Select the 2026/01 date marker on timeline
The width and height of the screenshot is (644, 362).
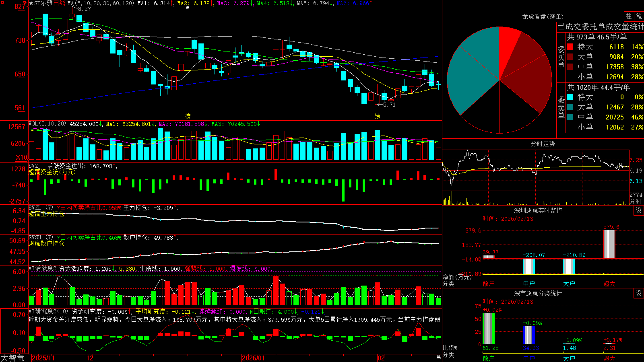click(x=254, y=358)
